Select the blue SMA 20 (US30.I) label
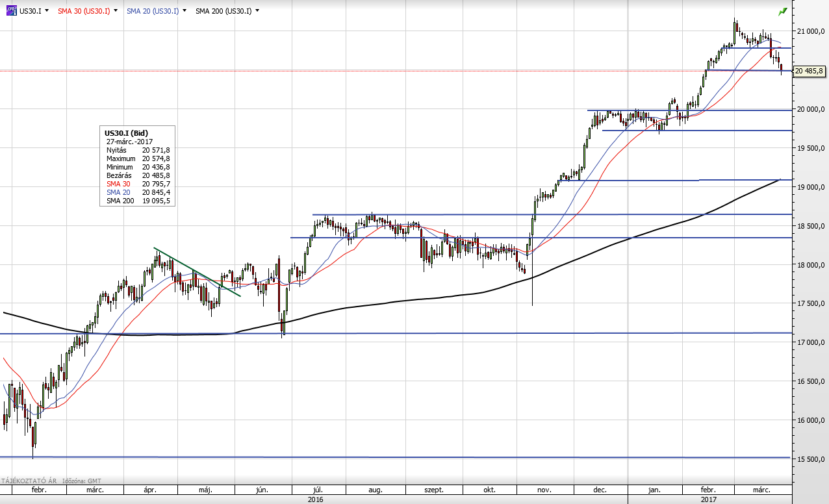829x504 pixels. (x=153, y=11)
